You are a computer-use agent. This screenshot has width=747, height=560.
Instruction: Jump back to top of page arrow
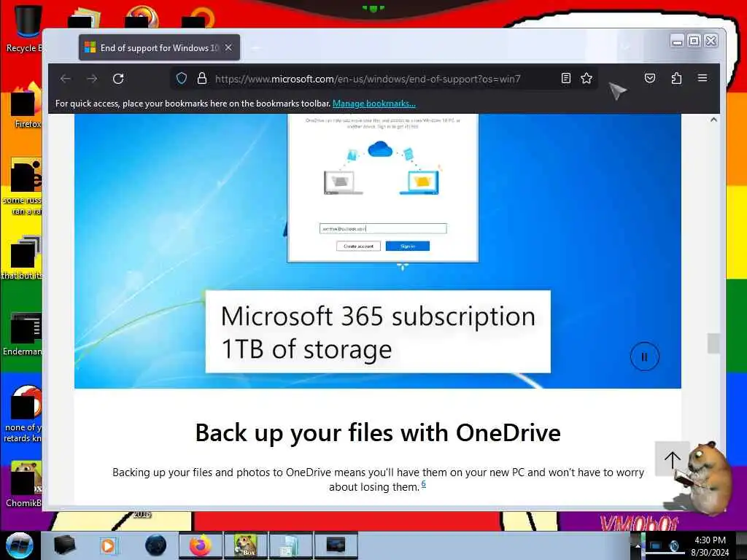point(672,459)
